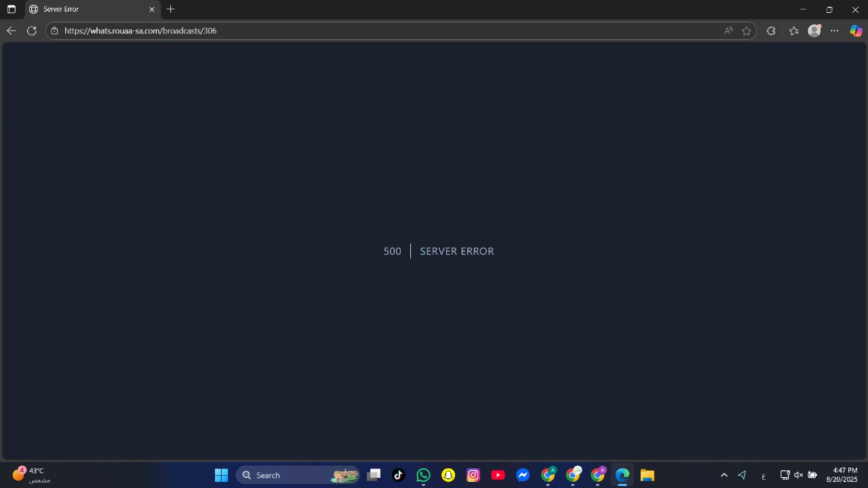
Task: Click the Read aloud icon in address bar
Action: [x=728, y=31]
